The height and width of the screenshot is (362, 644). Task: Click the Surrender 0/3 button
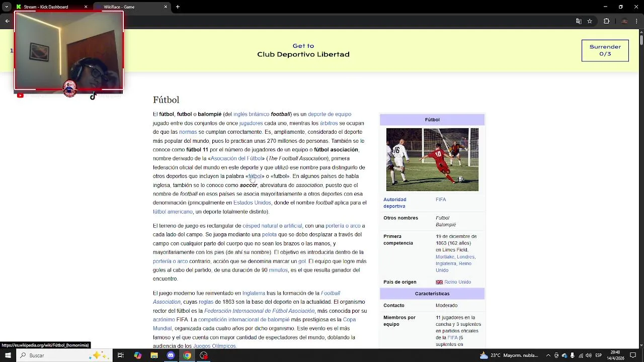tap(605, 50)
